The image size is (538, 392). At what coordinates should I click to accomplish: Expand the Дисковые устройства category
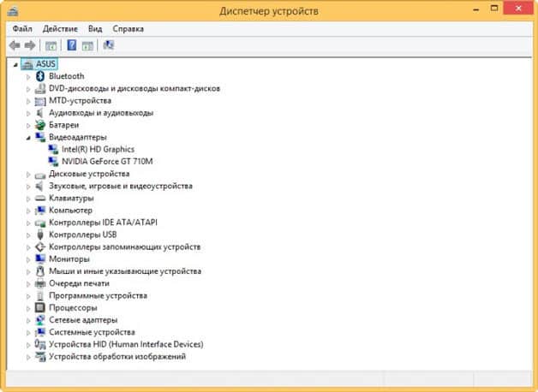(28, 174)
